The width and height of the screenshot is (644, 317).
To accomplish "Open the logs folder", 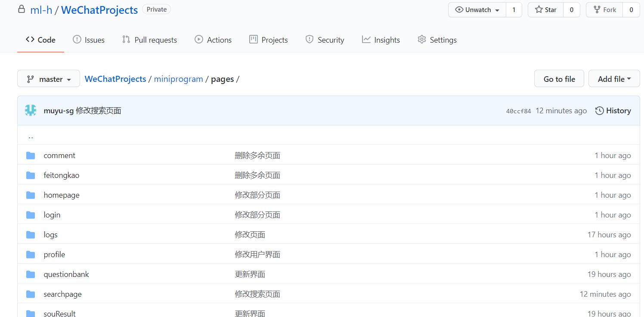I will pos(50,235).
